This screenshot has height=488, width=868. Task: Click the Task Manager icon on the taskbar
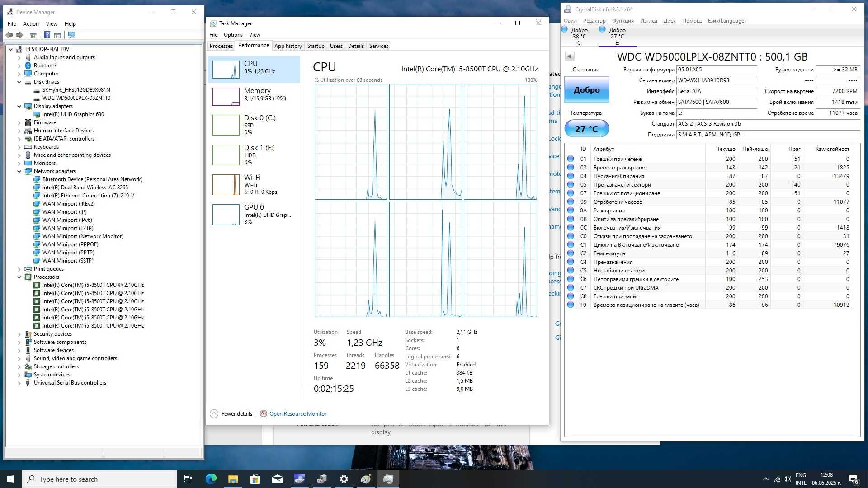click(x=388, y=479)
